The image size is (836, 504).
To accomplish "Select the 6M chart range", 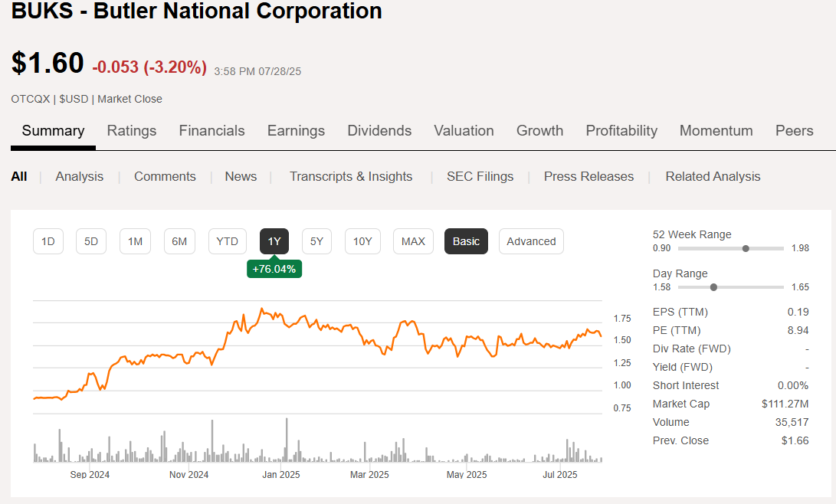I will [x=179, y=241].
